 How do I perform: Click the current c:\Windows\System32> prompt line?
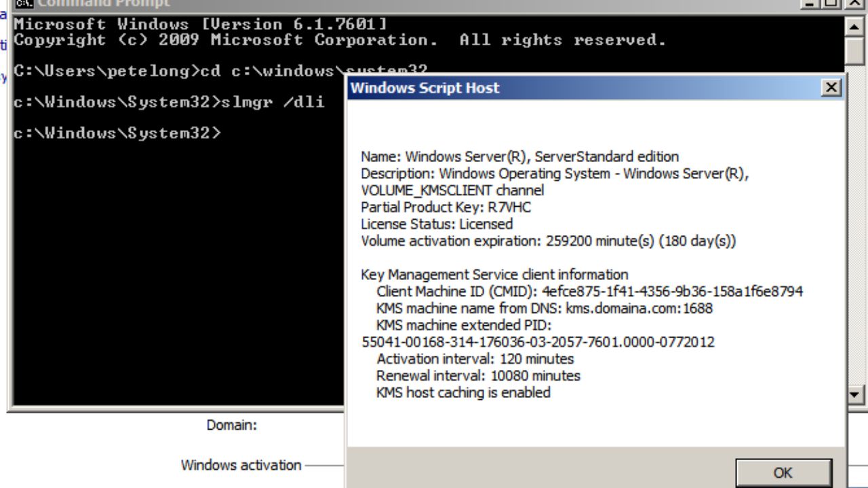click(117, 133)
